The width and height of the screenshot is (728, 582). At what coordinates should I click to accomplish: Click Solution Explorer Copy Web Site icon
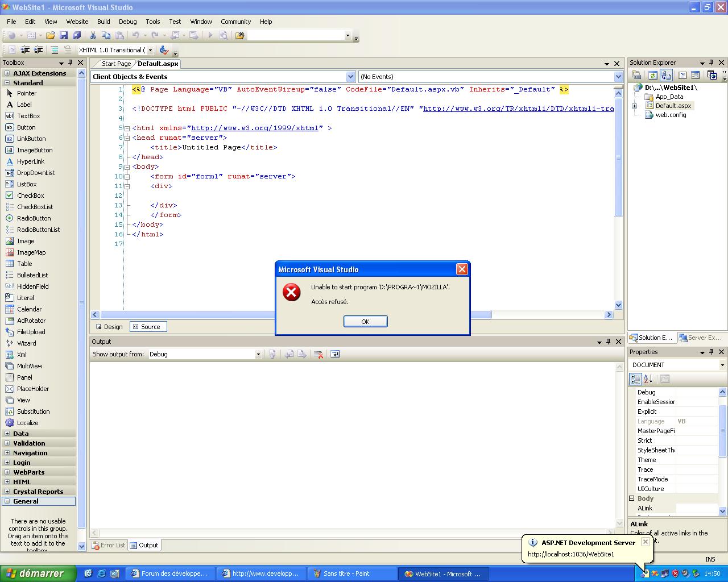tap(712, 75)
